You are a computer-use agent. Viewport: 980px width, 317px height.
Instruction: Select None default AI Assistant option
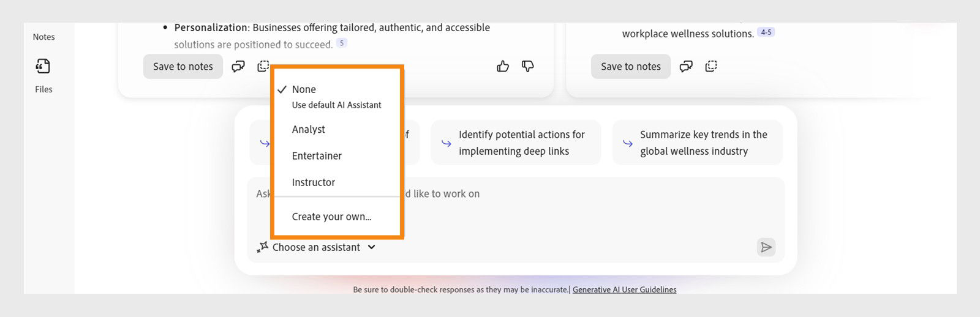(337, 96)
